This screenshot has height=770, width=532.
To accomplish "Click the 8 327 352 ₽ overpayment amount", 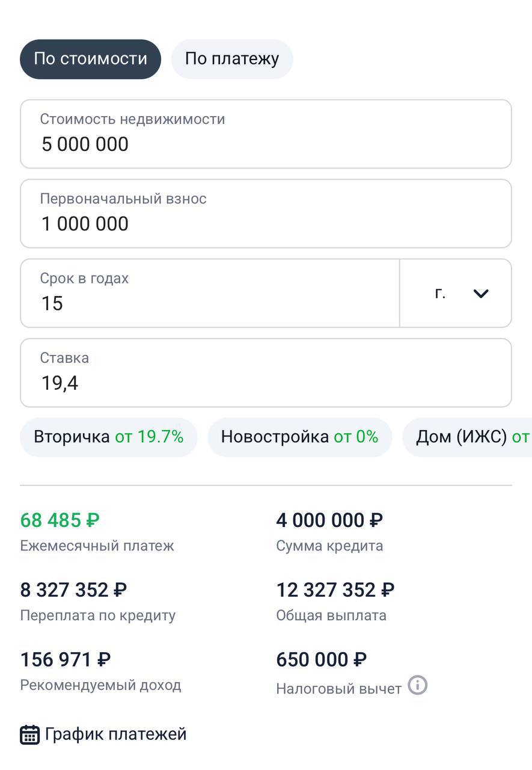I will coord(73,590).
